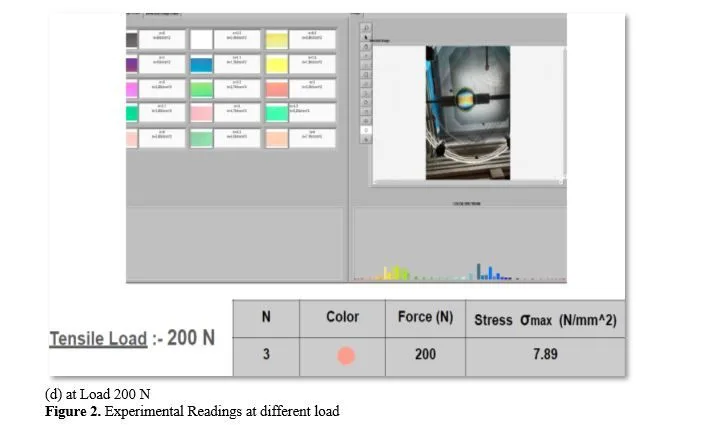Select the magnifier zoom tool in viewer toolbar
712x430 pixels.
(366, 28)
